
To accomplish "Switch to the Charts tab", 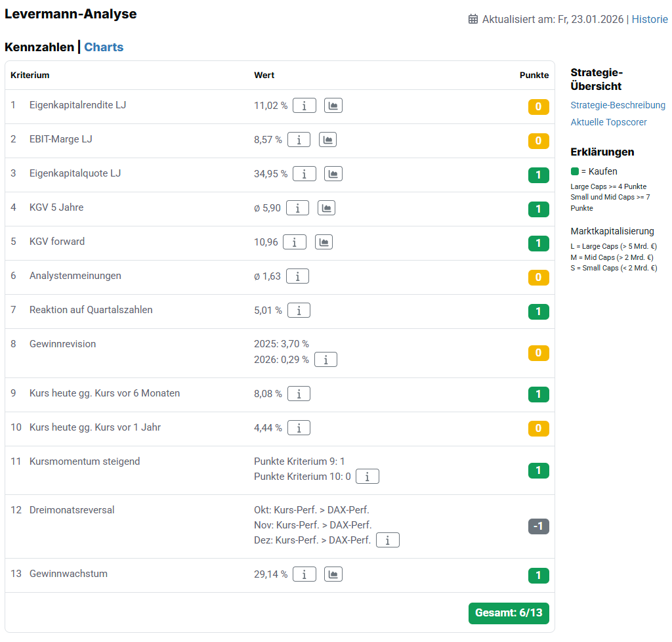I will (104, 47).
